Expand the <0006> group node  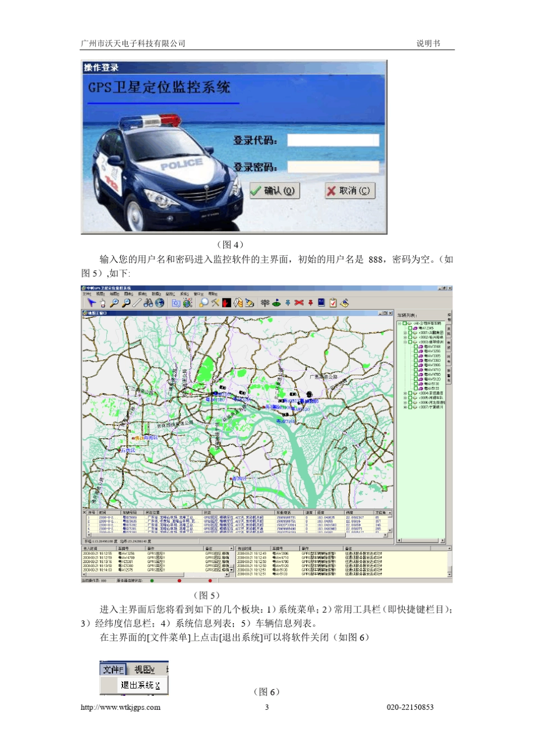click(x=405, y=402)
